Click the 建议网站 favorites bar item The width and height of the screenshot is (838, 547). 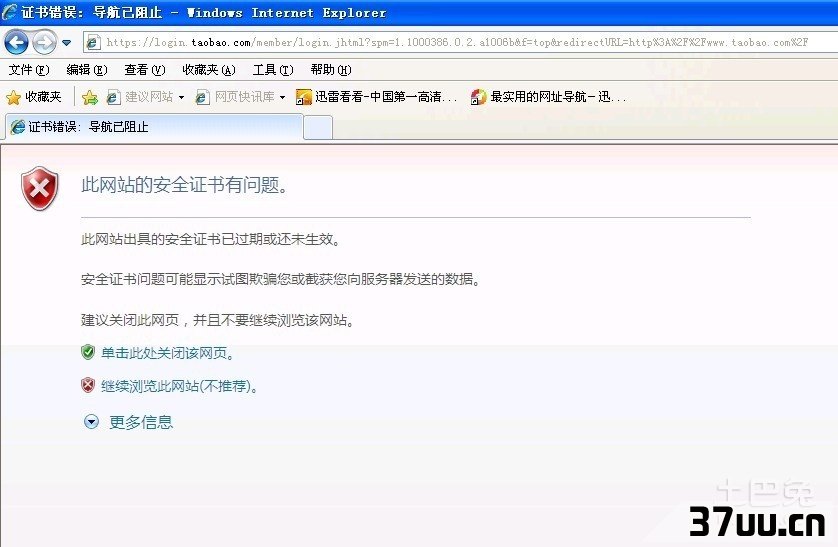139,97
